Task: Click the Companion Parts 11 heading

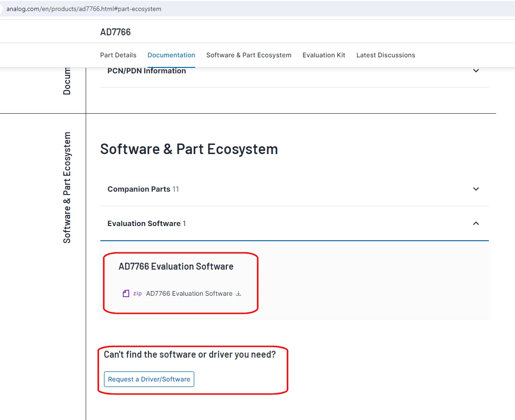Action: click(x=143, y=189)
